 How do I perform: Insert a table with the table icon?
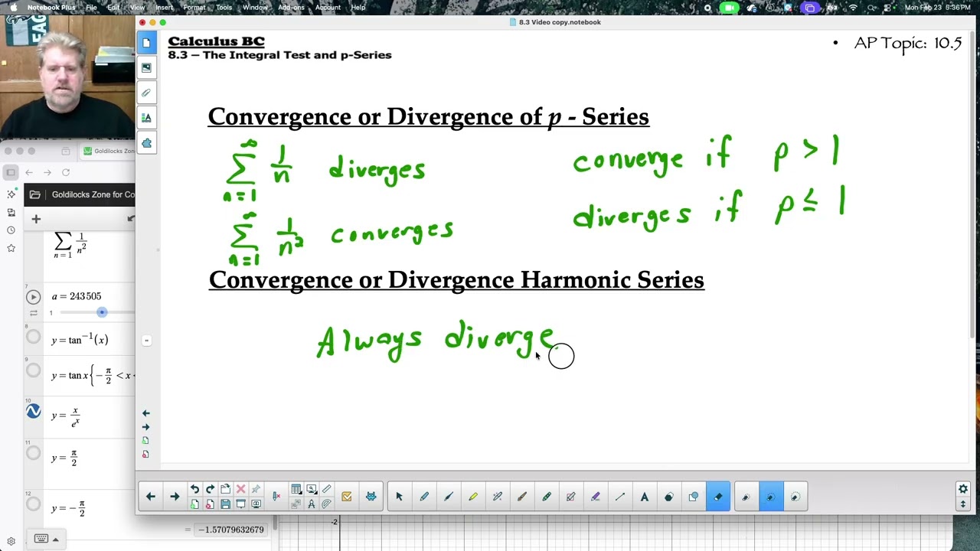296,490
